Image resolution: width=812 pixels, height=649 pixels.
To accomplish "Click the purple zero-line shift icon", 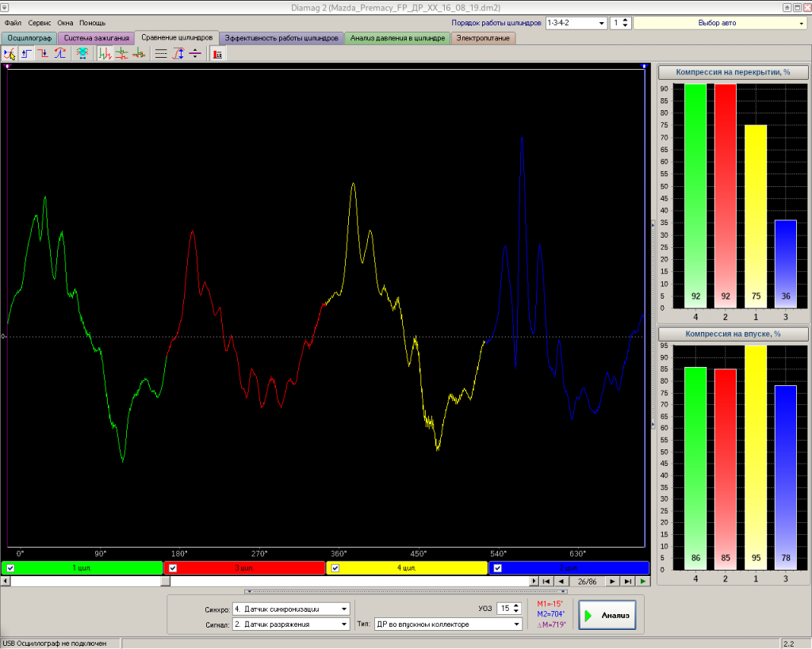I will [x=195, y=53].
